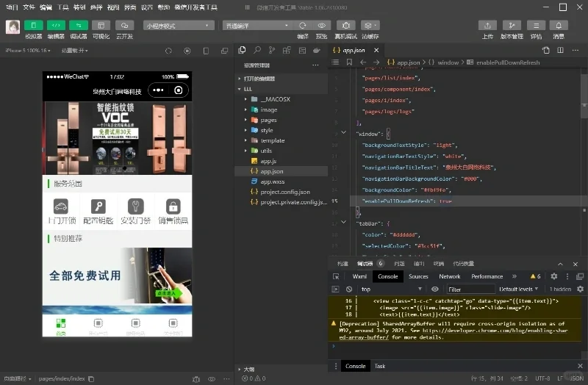Open devtools settings gear
This screenshot has height=385, width=588.
[x=554, y=277]
